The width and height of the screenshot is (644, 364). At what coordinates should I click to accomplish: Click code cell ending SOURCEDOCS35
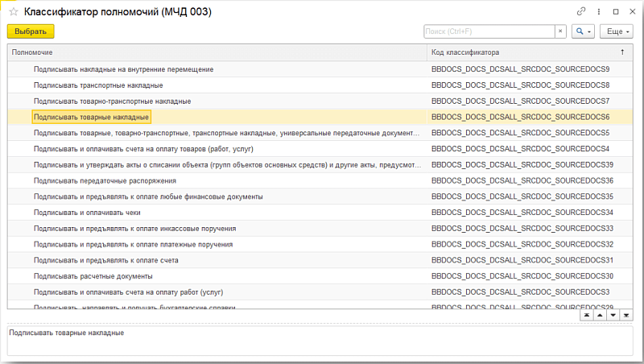pyautogui.click(x=530, y=196)
